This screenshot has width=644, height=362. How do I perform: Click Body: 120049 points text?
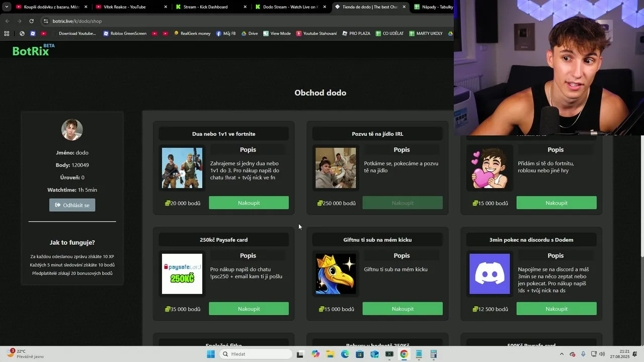(x=72, y=165)
